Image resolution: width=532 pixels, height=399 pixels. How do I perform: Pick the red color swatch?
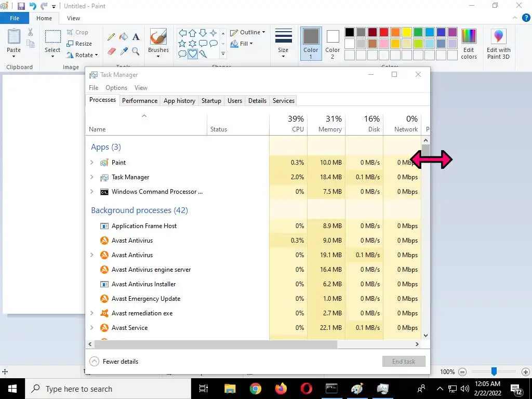384,32
